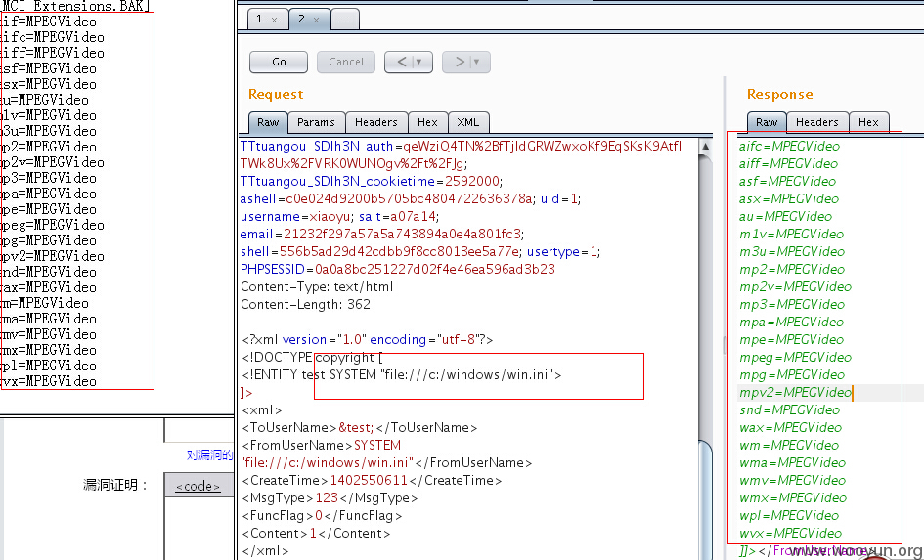
Task: Click the Go button
Action: click(x=279, y=62)
